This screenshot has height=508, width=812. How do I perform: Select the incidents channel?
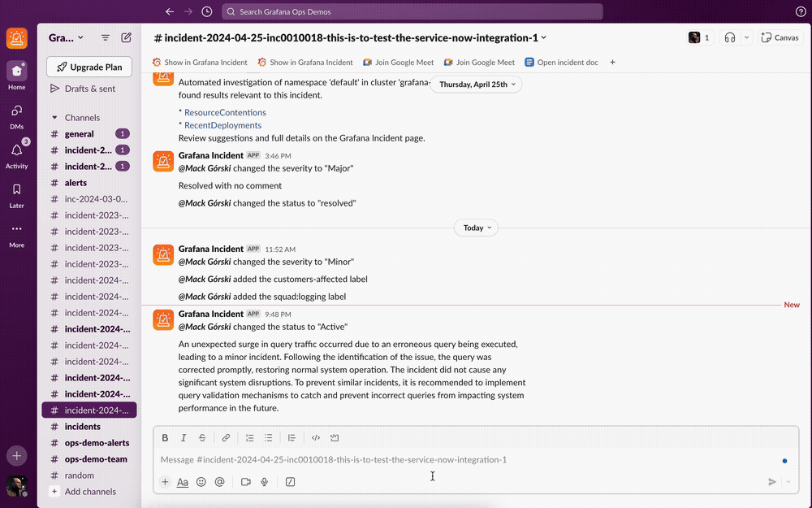[89, 427]
